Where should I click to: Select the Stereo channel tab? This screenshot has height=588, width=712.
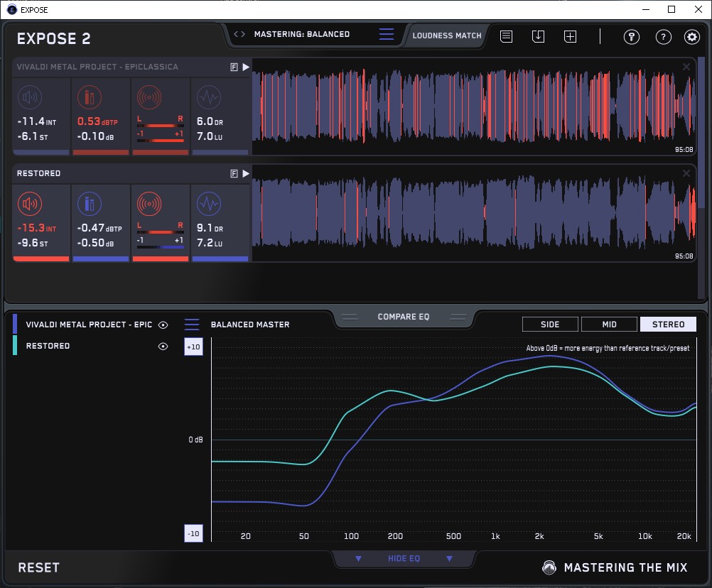668,325
